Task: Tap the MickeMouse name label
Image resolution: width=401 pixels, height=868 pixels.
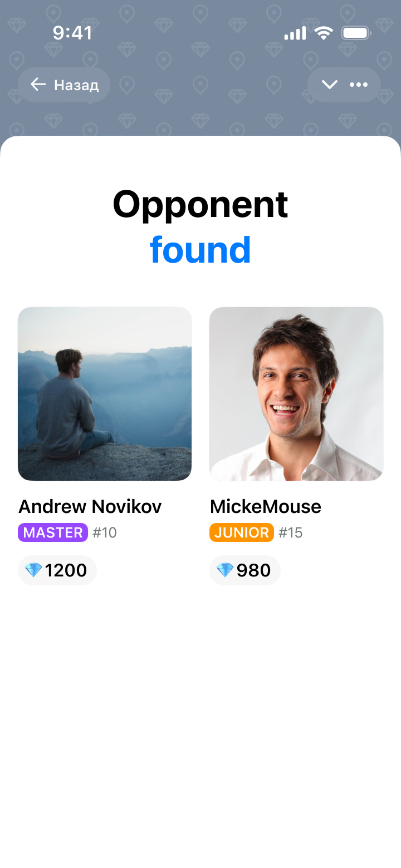Action: (x=266, y=506)
